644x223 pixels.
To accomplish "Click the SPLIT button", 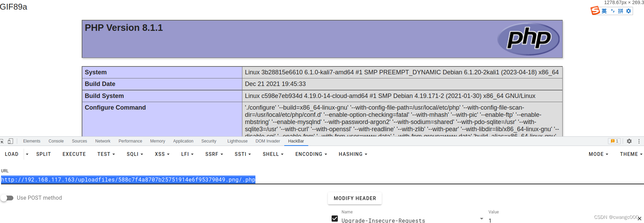I will click(44, 154).
